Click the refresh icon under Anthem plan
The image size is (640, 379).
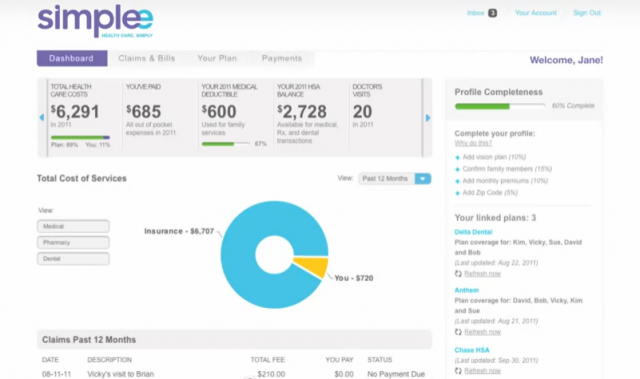tap(458, 332)
